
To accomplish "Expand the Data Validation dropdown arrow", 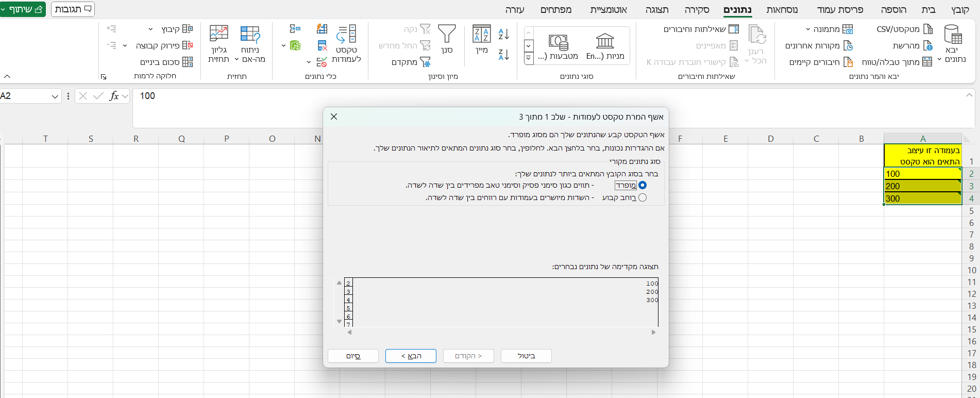I will point(309,62).
